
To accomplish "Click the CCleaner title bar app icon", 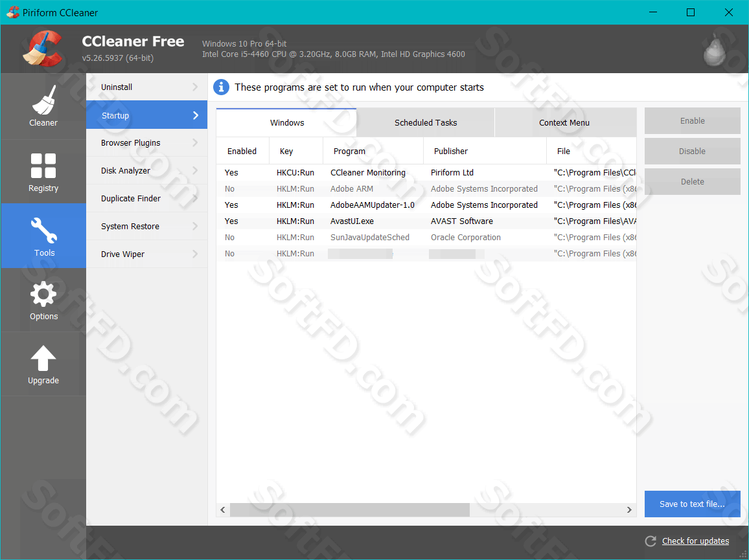I will (13, 12).
